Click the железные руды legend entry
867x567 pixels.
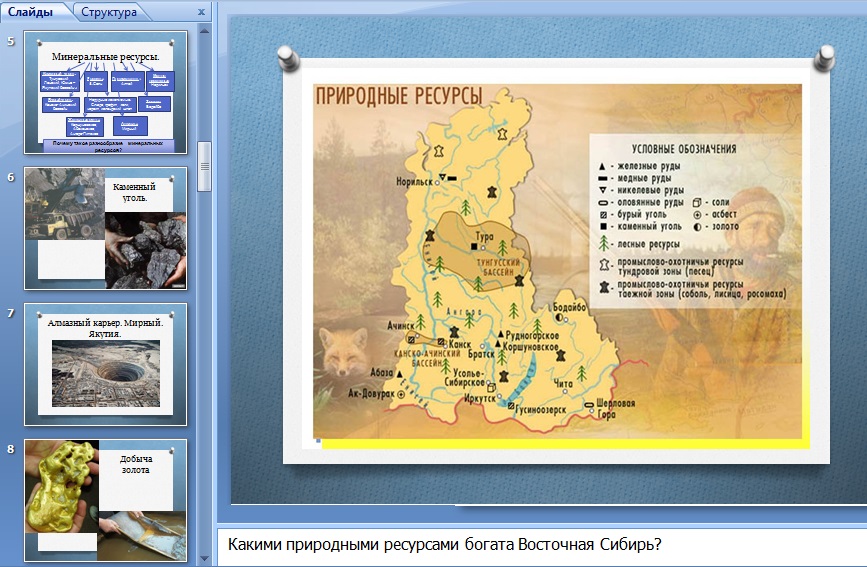pos(640,165)
